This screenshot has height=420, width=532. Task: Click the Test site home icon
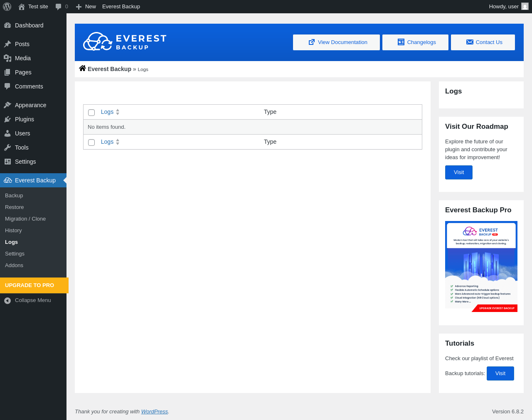(22, 7)
